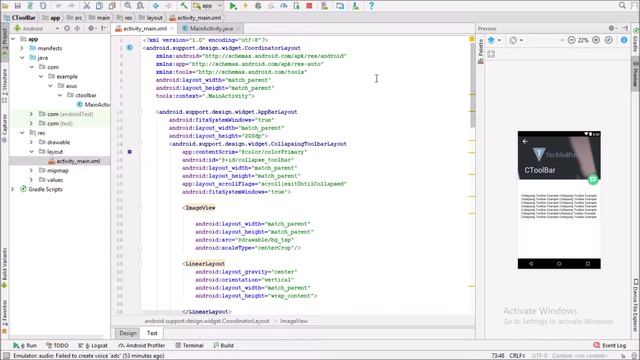
Task: Expand the manifests folder
Action: 22,48
